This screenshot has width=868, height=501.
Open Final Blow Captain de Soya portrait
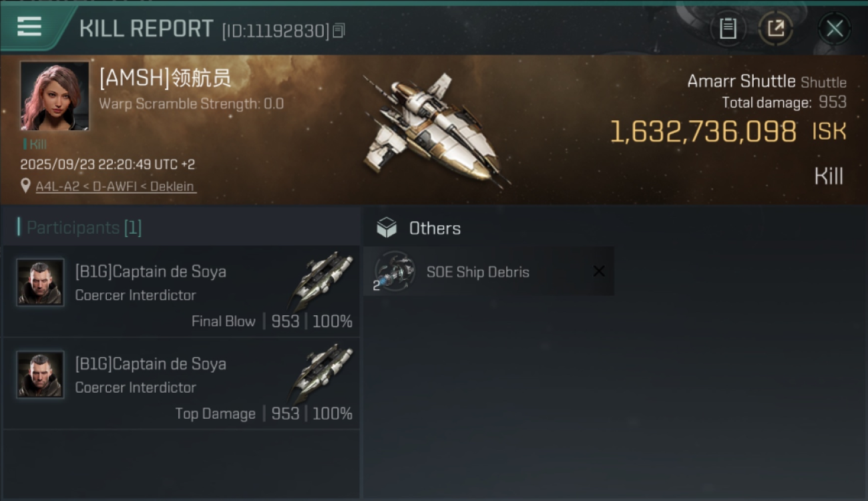(40, 283)
